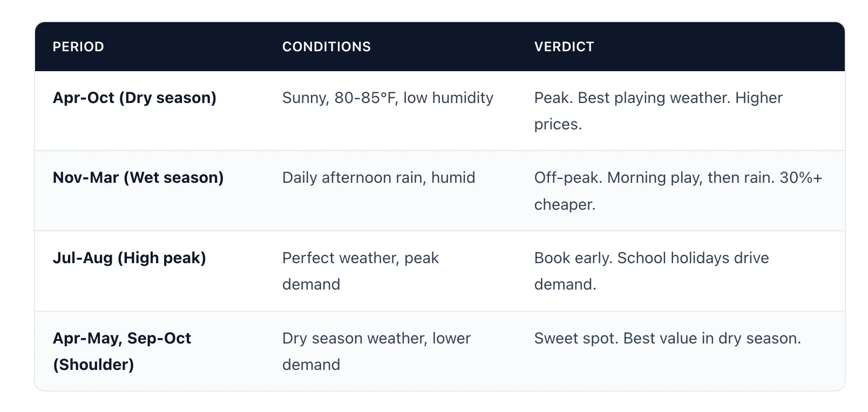The height and width of the screenshot is (412, 868).
Task: Click the Dry season weather, lower demand cell
Action: pos(376,351)
